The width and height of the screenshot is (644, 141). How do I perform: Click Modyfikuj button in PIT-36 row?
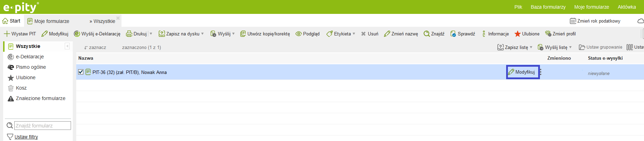tap(523, 72)
